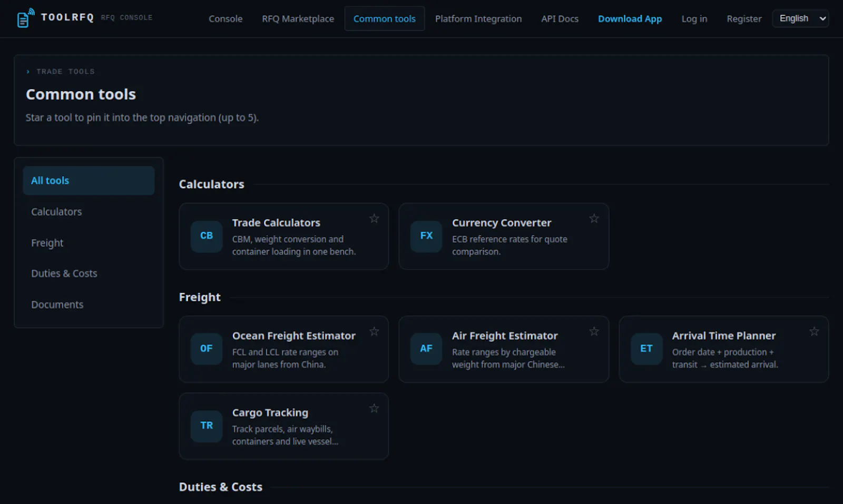
Task: Open the Arrival Time Planner title
Action: tap(724, 335)
